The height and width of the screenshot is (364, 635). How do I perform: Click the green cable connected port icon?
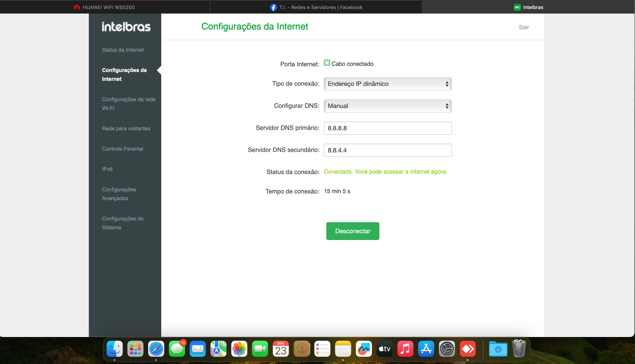tap(327, 63)
